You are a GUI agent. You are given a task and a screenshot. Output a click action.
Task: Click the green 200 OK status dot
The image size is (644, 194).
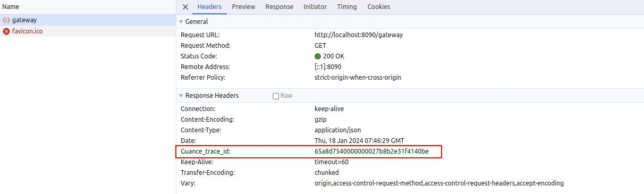[318, 56]
